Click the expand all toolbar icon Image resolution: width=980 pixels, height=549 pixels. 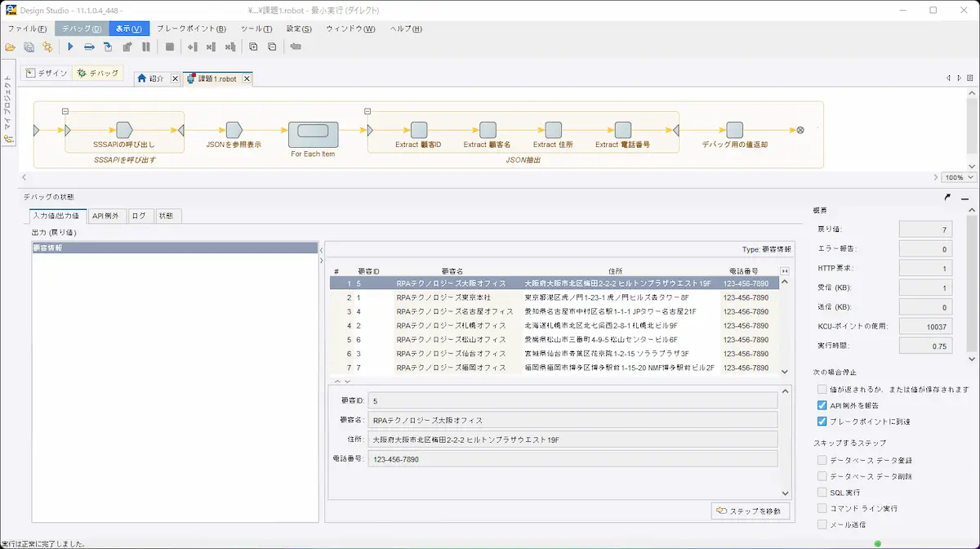click(253, 47)
